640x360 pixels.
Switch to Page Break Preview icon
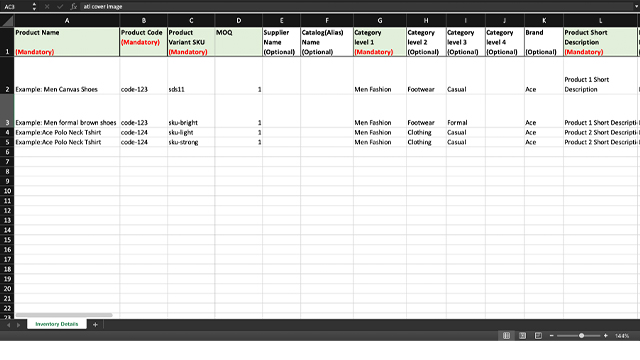[538, 336]
